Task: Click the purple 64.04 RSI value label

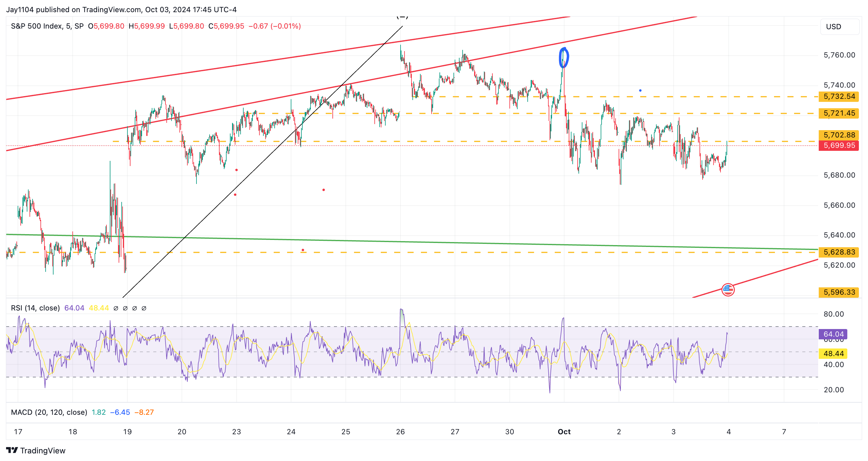Action: coord(833,334)
